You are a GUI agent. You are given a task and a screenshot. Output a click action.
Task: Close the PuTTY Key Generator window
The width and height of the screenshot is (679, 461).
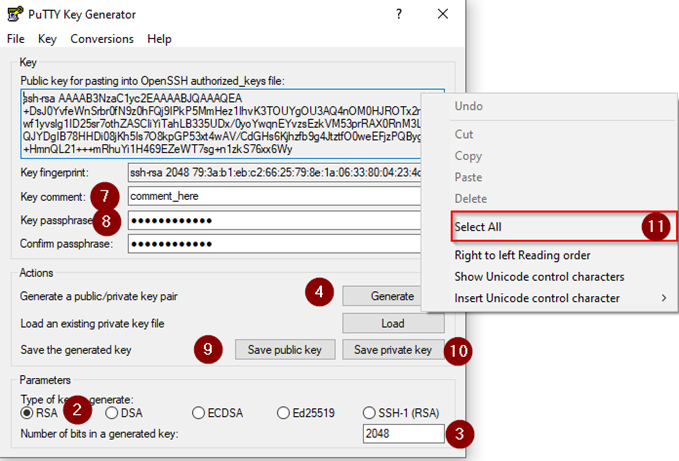[443, 14]
